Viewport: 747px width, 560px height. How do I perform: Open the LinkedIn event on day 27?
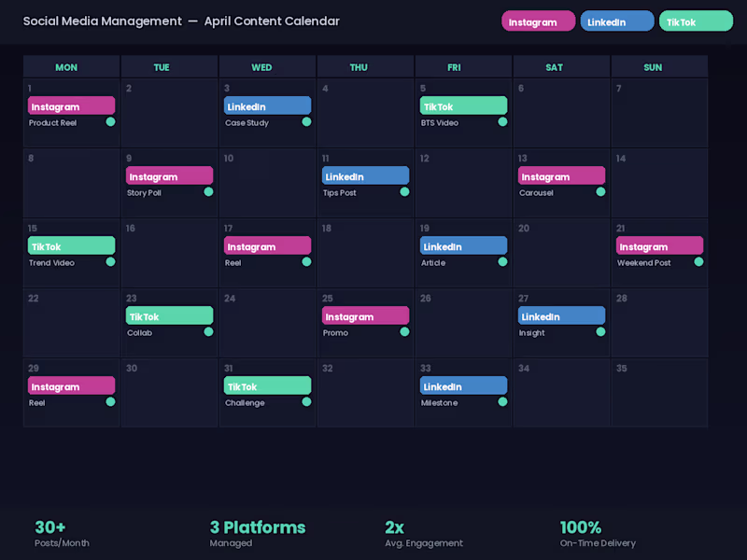click(x=562, y=315)
